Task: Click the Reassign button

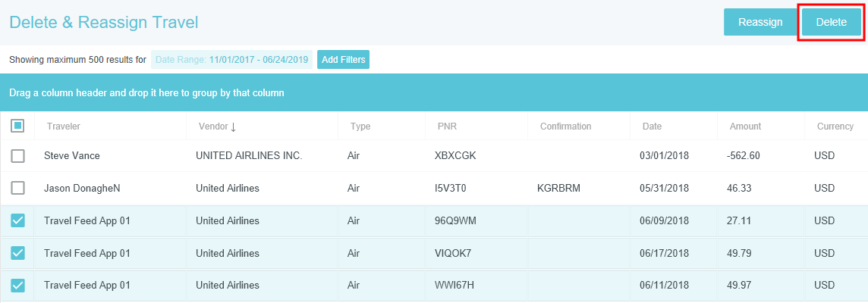Action: pos(759,22)
